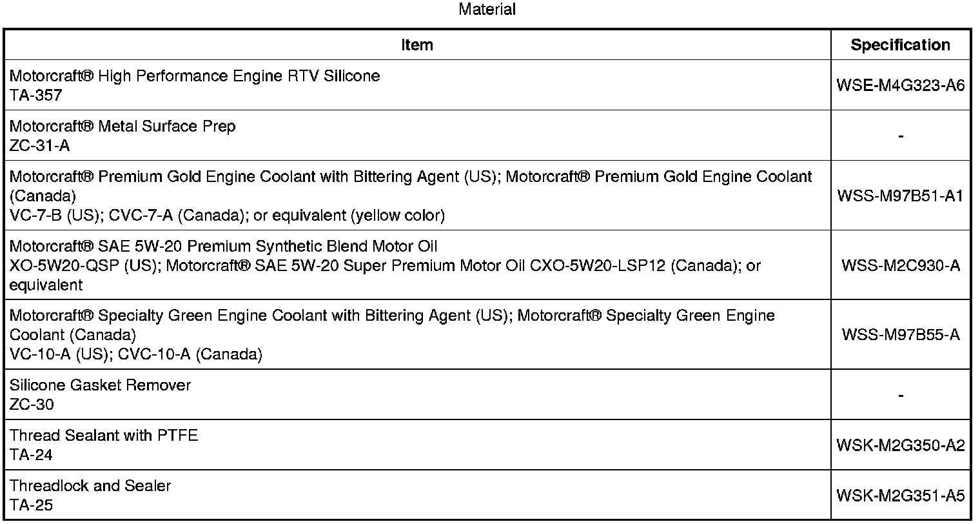Select the Thread Sealant with PTFE item
The height and width of the screenshot is (524, 980).
click(104, 436)
